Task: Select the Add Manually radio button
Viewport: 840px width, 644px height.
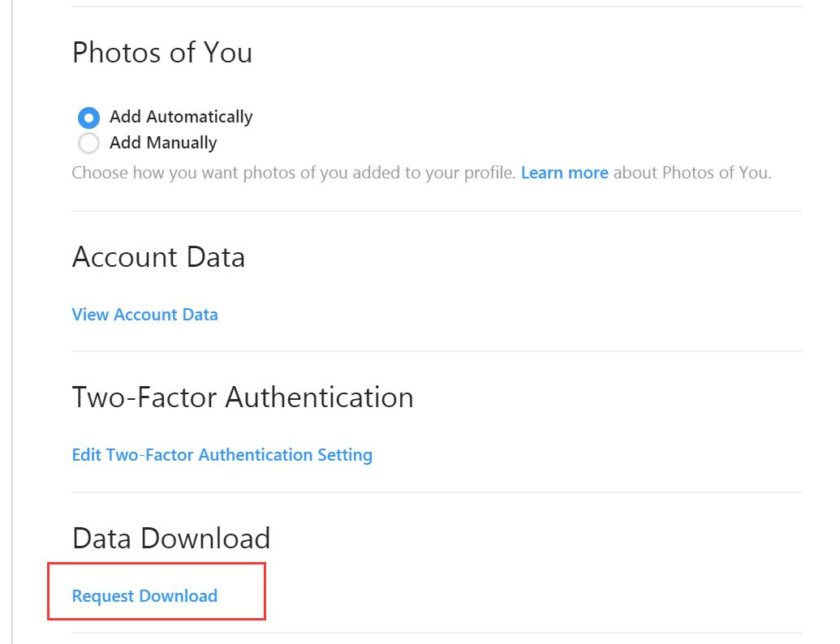Action: click(x=88, y=144)
